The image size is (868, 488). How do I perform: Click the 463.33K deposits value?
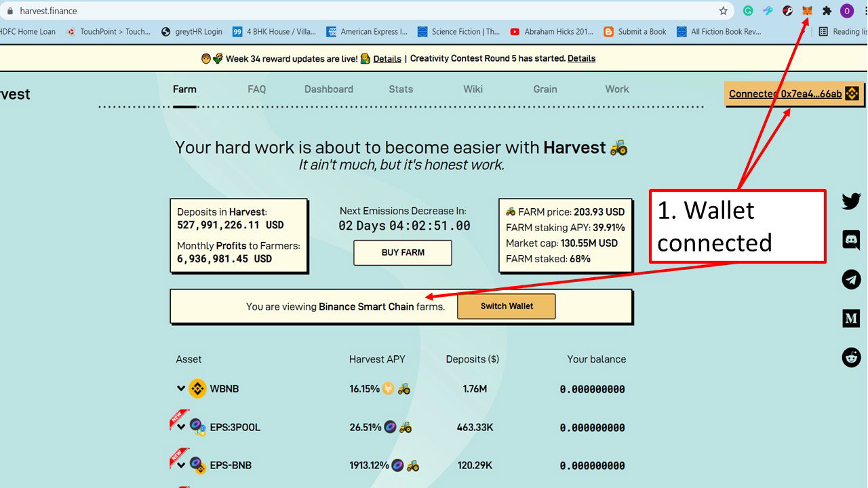(475, 428)
